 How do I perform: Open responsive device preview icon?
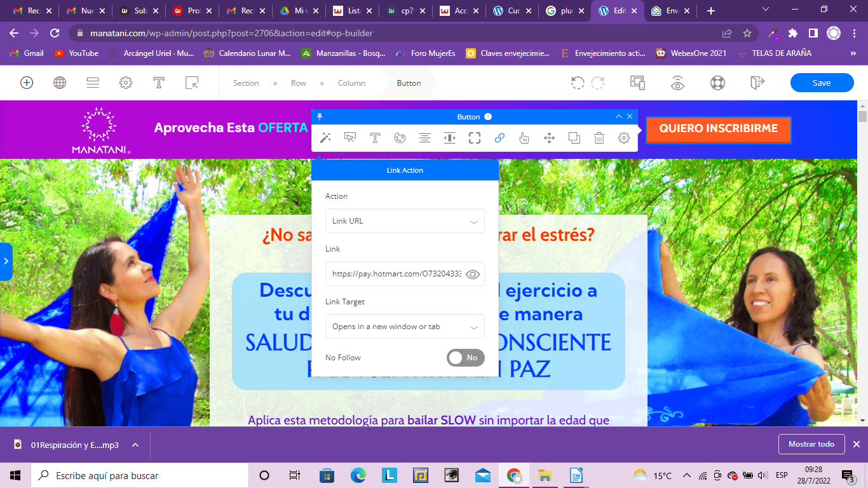[637, 83]
